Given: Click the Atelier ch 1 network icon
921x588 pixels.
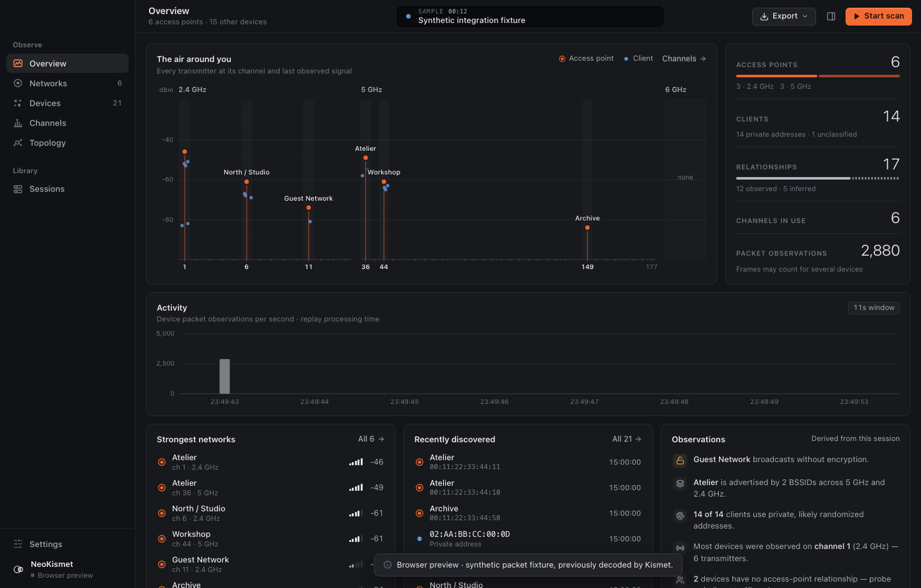Looking at the screenshot, I should (162, 462).
